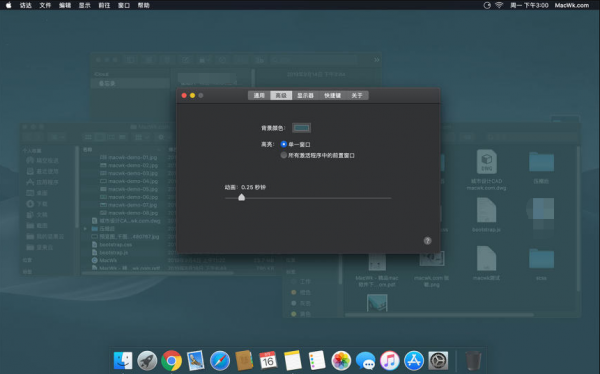Open Messages from the Dock
Viewport: 600px width, 374px height.
click(365, 361)
